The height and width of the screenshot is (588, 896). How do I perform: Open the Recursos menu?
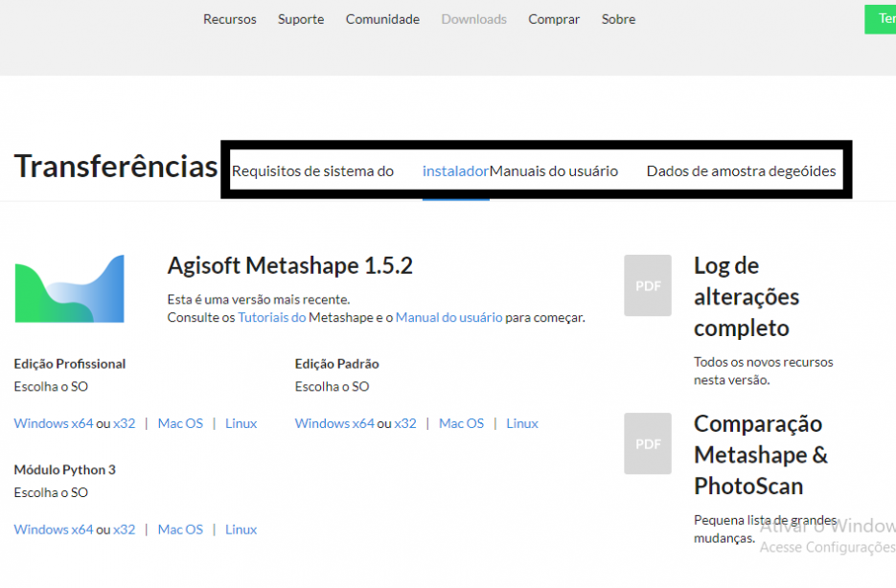pyautogui.click(x=230, y=19)
